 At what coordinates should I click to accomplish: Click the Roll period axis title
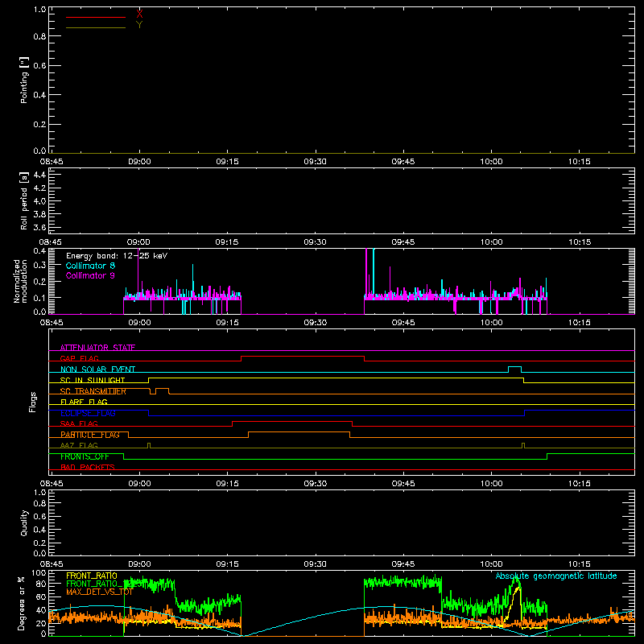(24, 200)
